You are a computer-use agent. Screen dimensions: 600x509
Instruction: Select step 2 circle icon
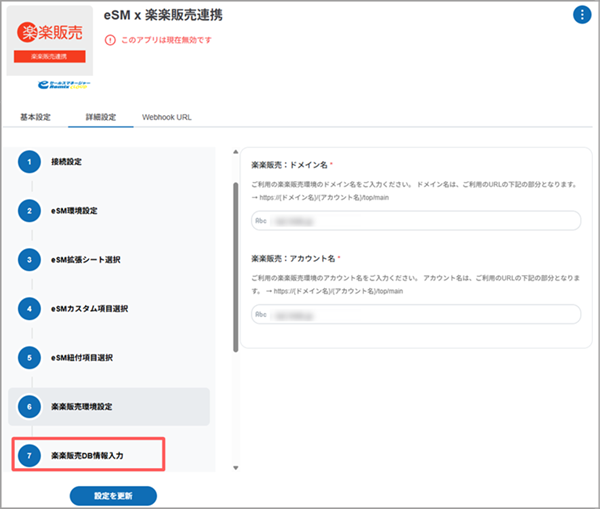click(30, 211)
